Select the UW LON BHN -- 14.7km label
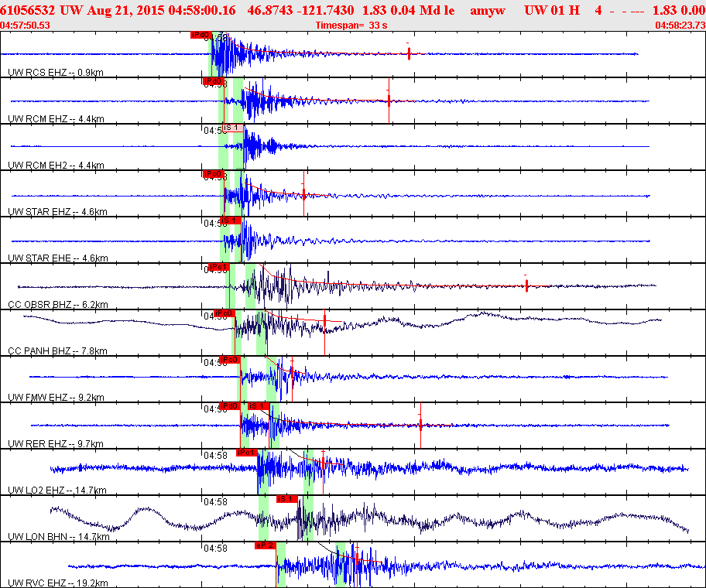Image resolution: width=706 pixels, height=588 pixels. [59, 536]
